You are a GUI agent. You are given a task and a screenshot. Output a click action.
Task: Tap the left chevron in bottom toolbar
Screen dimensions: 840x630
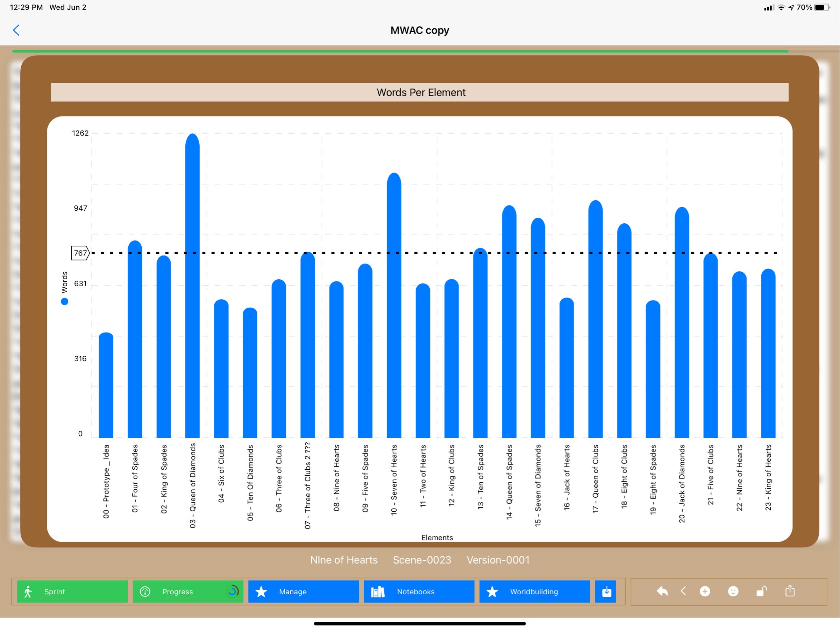tap(683, 591)
